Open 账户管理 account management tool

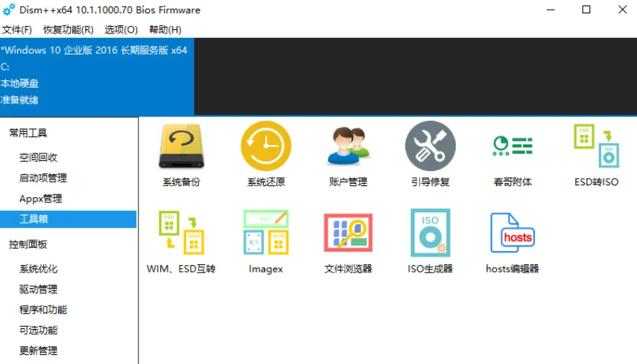[x=348, y=147]
